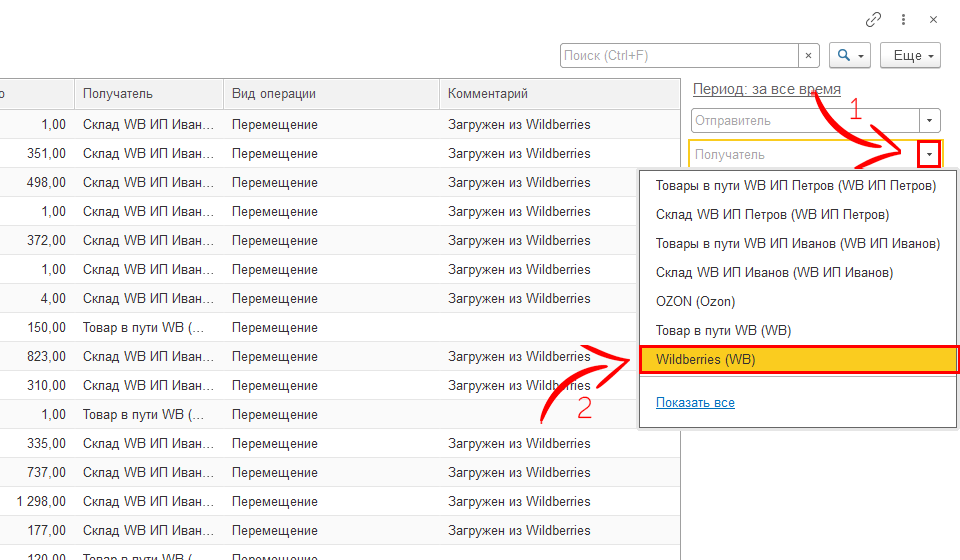The height and width of the screenshot is (560, 960).
Task: Select the row with 351,00
Action: point(340,154)
